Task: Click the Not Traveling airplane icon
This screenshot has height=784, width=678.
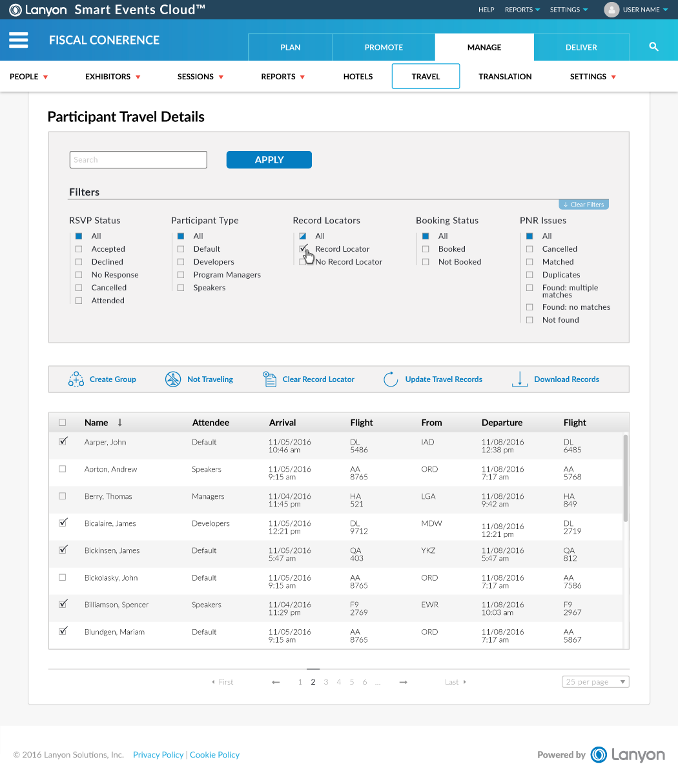Action: point(172,379)
